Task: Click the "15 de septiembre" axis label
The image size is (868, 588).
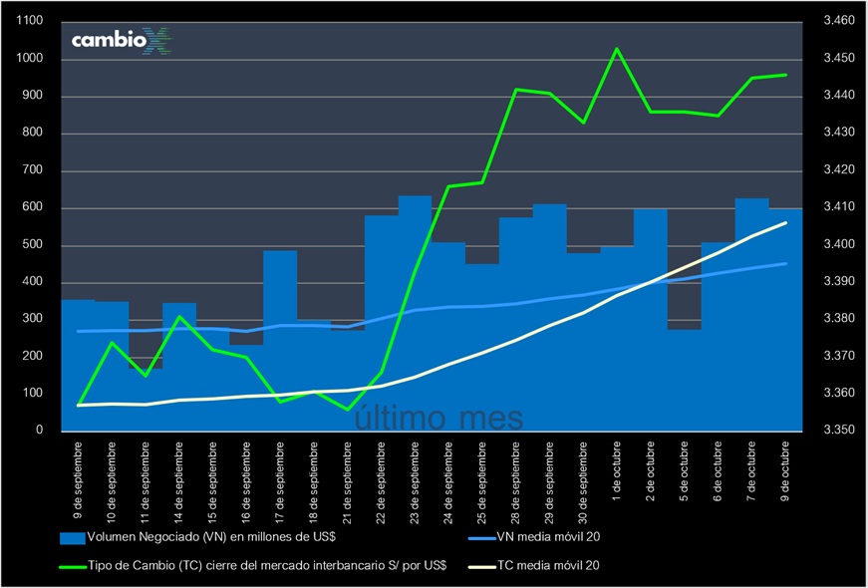Action: click(x=212, y=482)
